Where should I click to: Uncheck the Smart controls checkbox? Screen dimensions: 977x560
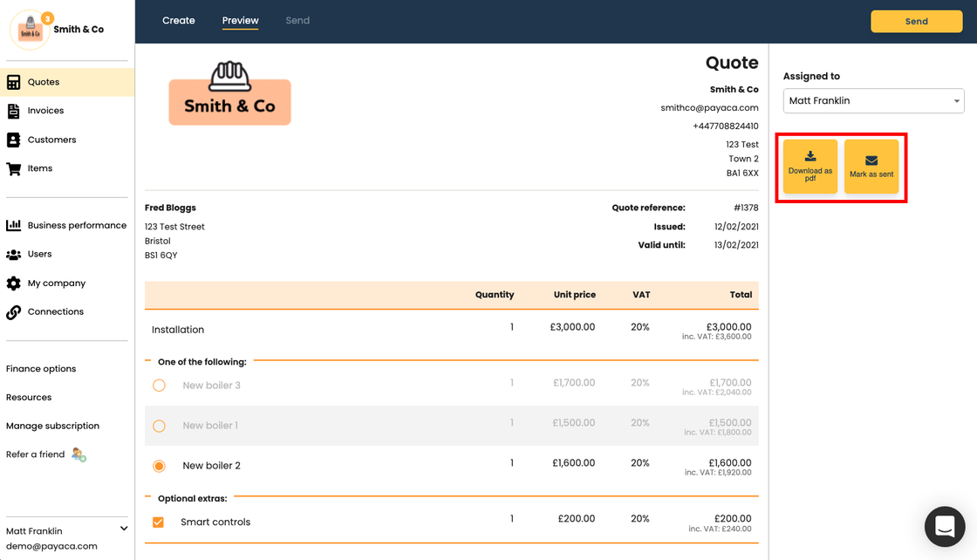[158, 522]
